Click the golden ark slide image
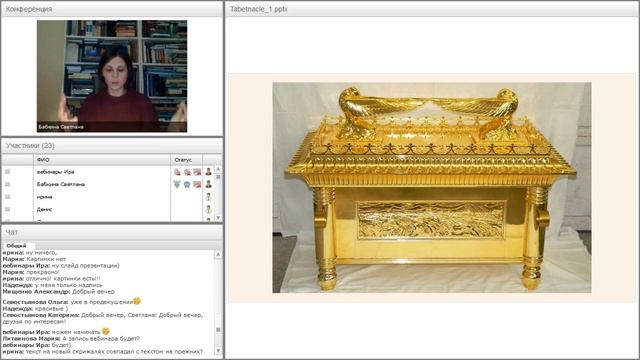Screen dimensions: 640x360 pyautogui.click(x=432, y=188)
